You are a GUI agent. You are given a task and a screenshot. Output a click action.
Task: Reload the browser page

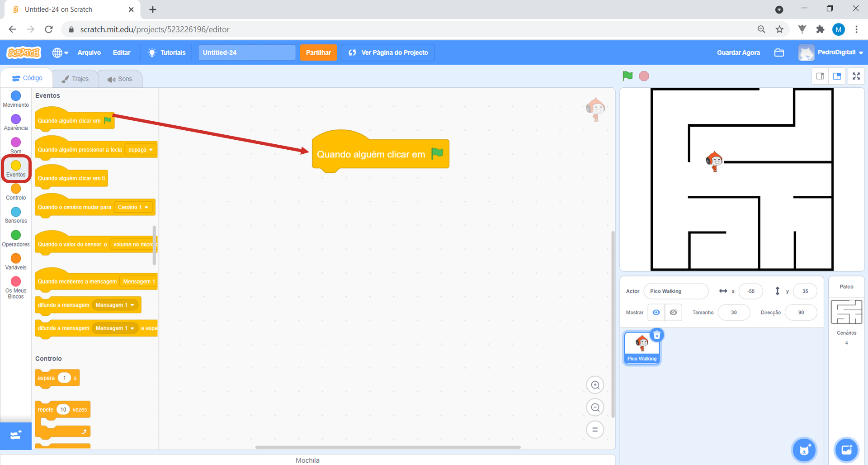point(49,29)
